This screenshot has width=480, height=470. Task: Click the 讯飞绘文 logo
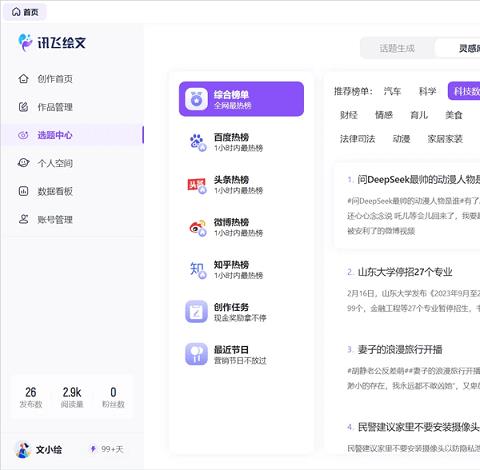point(52,42)
